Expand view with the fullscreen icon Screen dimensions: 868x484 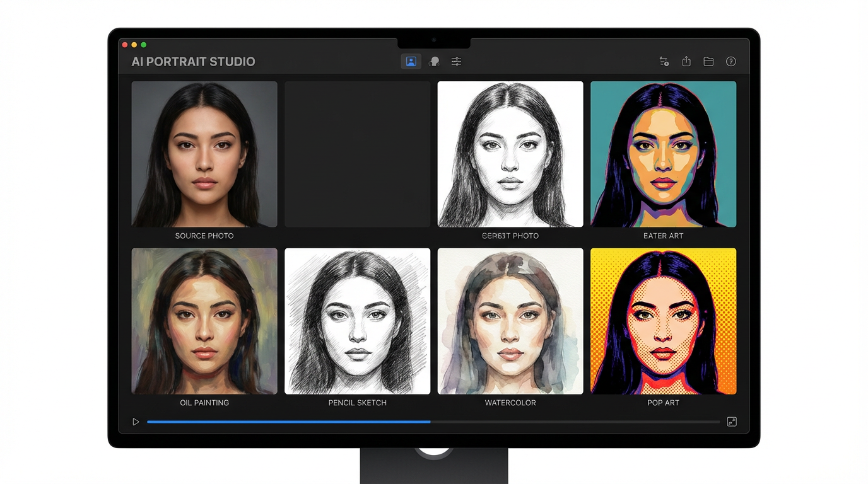(732, 421)
